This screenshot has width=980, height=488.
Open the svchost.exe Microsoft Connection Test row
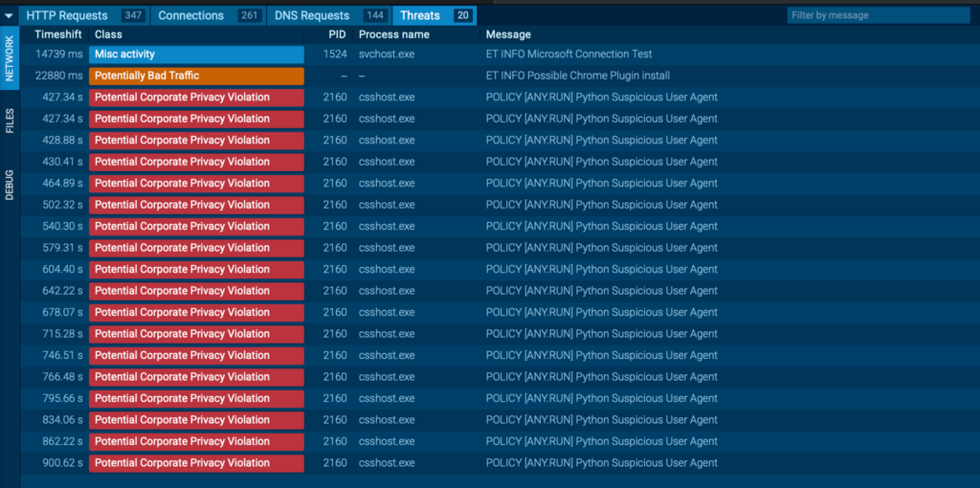568,55
